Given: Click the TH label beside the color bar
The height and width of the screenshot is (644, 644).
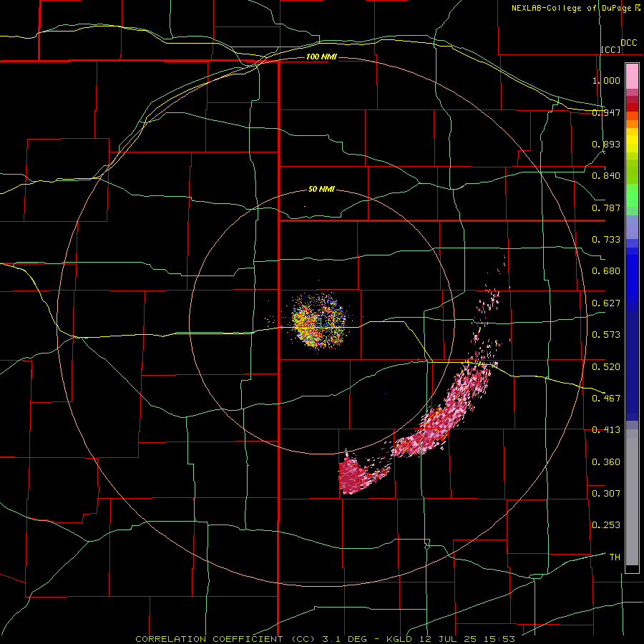Looking at the screenshot, I should tap(615, 557).
